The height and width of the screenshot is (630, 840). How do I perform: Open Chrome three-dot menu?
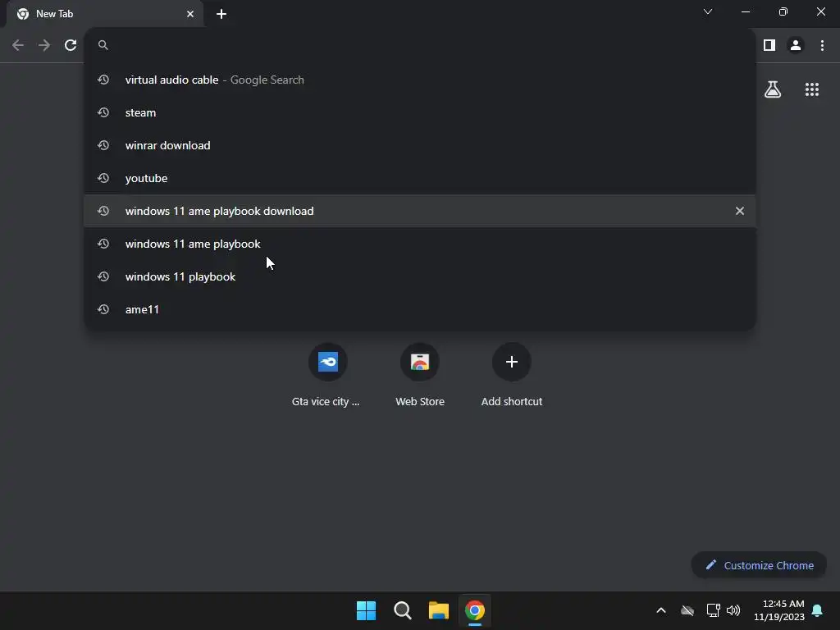point(822,46)
